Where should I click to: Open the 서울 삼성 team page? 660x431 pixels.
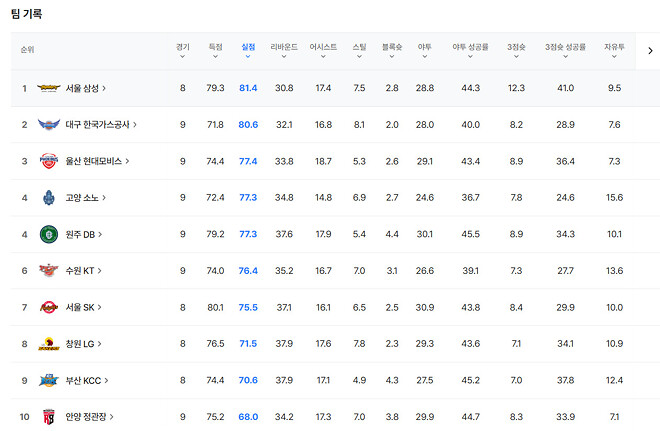[85, 88]
